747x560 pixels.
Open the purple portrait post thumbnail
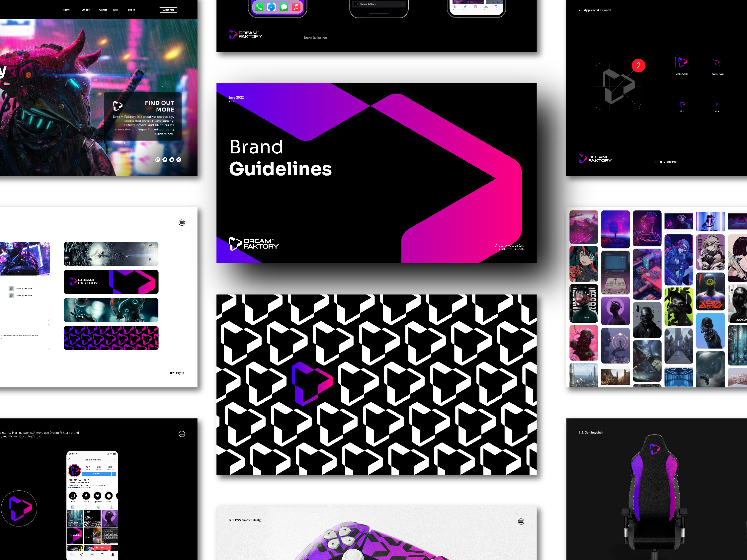pyautogui.click(x=110, y=519)
